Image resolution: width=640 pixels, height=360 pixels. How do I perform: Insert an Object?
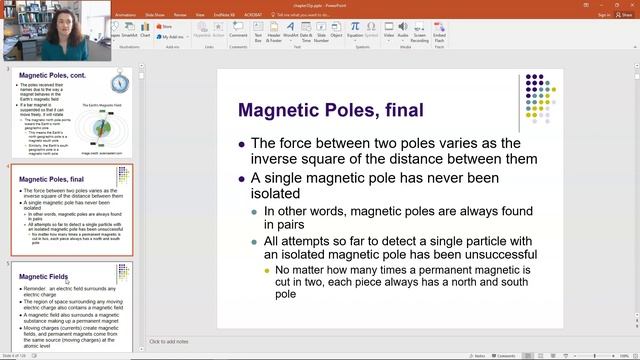click(x=336, y=30)
